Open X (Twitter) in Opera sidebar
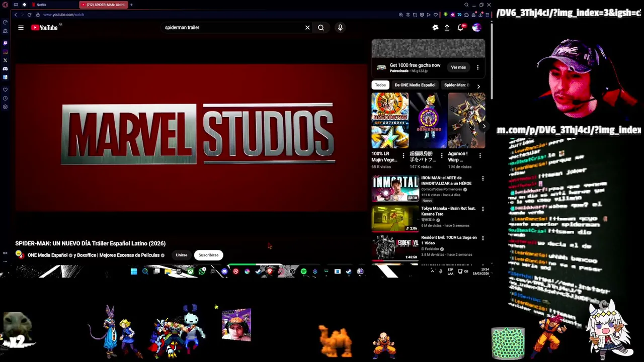644x362 pixels. (5, 60)
